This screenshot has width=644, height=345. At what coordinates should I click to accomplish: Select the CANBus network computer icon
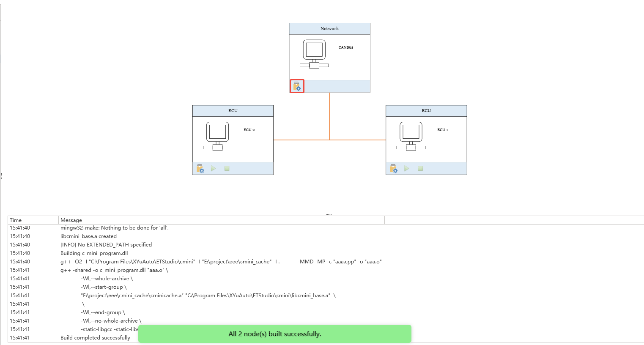tap(314, 54)
